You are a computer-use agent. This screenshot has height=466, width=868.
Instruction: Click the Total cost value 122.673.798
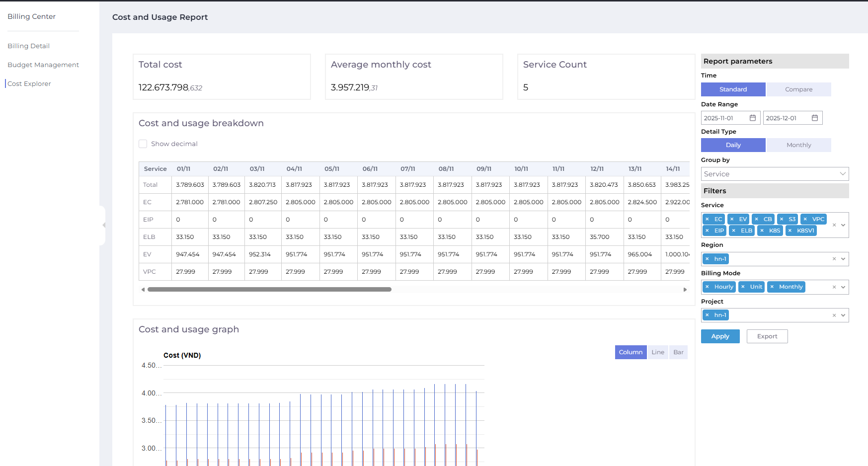(170, 87)
